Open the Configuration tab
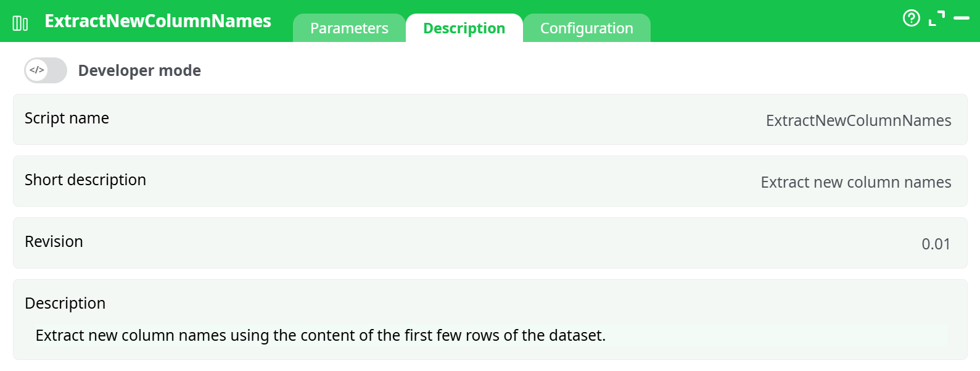This screenshot has height=371, width=980. (x=587, y=28)
